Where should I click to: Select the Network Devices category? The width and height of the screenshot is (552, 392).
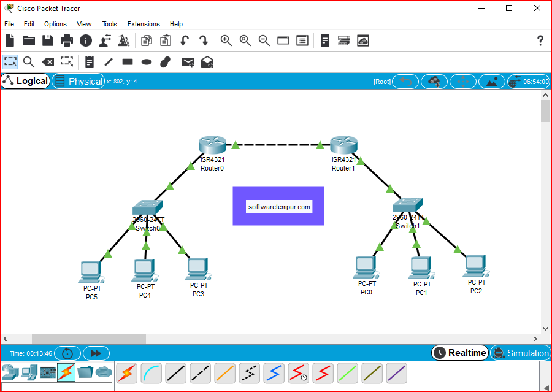(10, 372)
